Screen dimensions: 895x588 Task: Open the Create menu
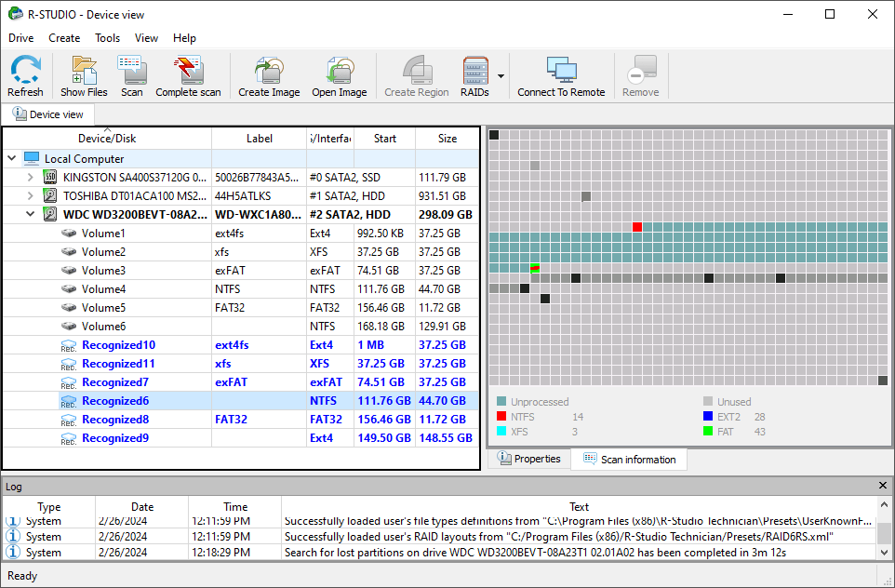click(x=64, y=37)
